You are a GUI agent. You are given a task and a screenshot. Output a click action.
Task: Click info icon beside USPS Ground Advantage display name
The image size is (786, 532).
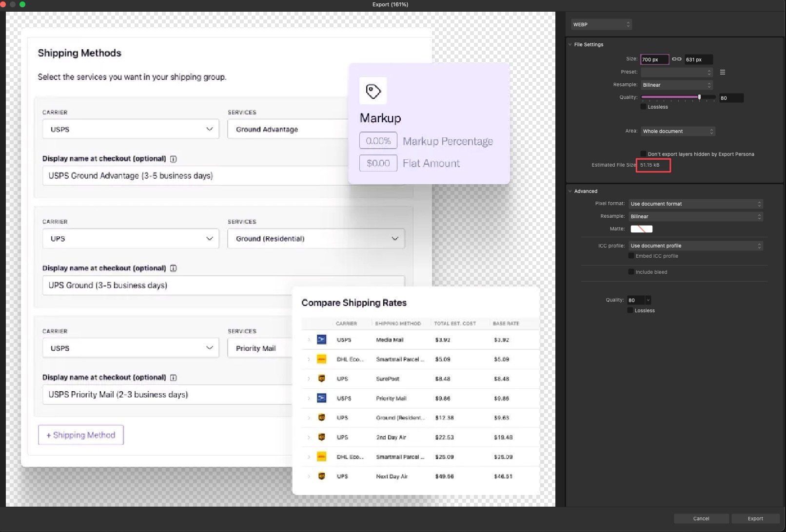[x=173, y=159]
